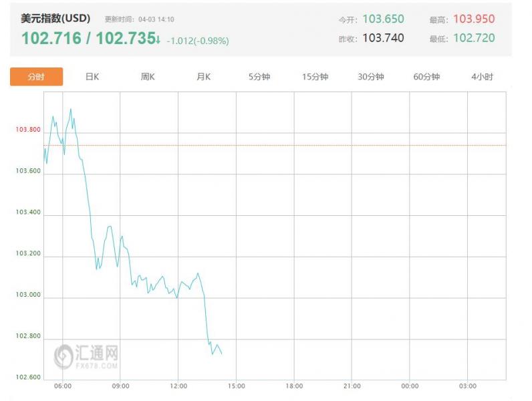The image size is (532, 401).
Task: Click the 今开 value 103.650
Action: point(383,19)
